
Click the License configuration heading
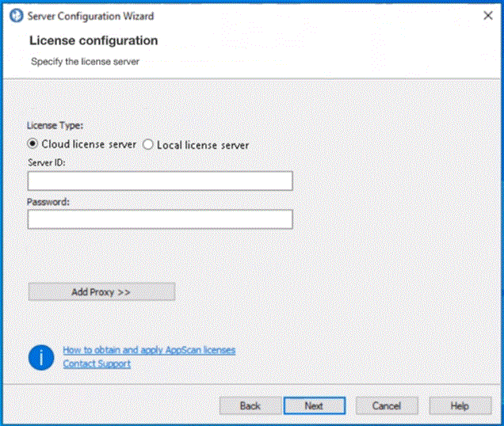coord(94,40)
